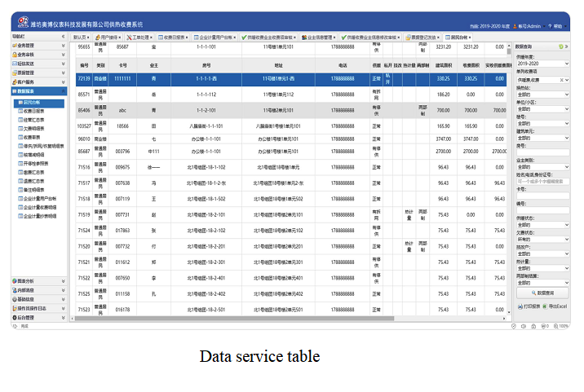Click the shield icon in status bar
Viewport: 584px width, 392px height.
pos(514,326)
